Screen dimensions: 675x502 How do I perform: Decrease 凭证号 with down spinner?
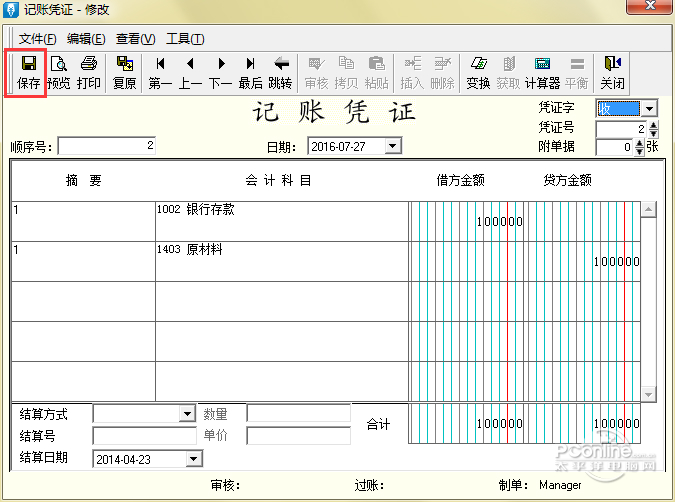click(x=653, y=133)
